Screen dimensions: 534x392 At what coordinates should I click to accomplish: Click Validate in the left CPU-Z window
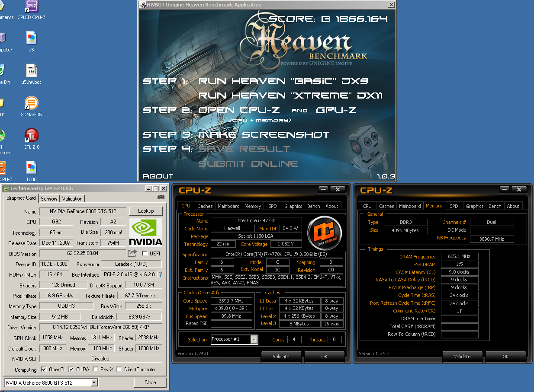pos(281,357)
